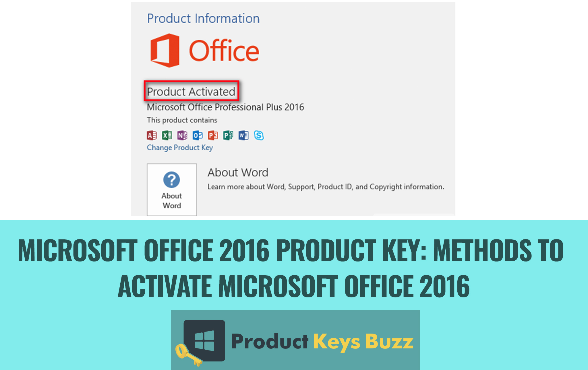Click the Access icon in product suite

click(152, 135)
